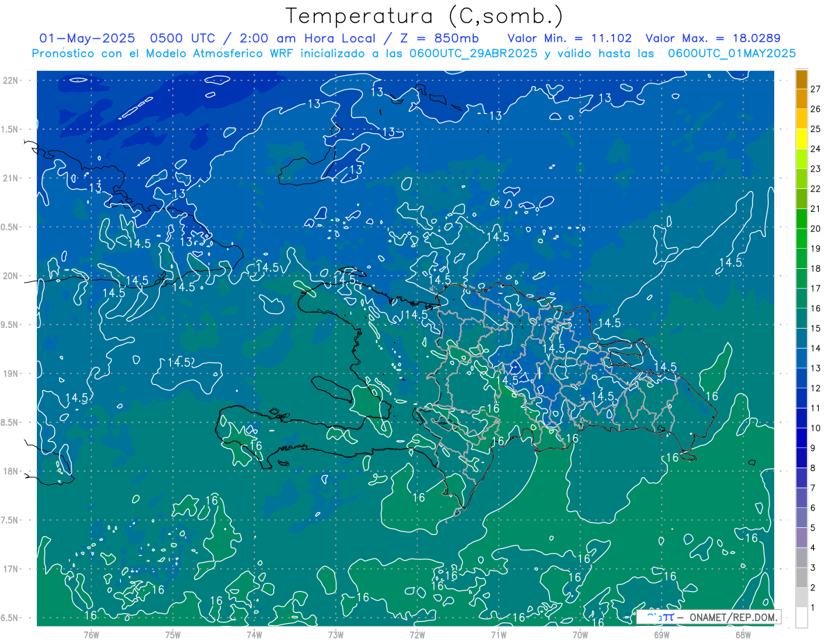Click the "20N" latitude label
Viewport: 834px width, 644px height.
pyautogui.click(x=11, y=276)
